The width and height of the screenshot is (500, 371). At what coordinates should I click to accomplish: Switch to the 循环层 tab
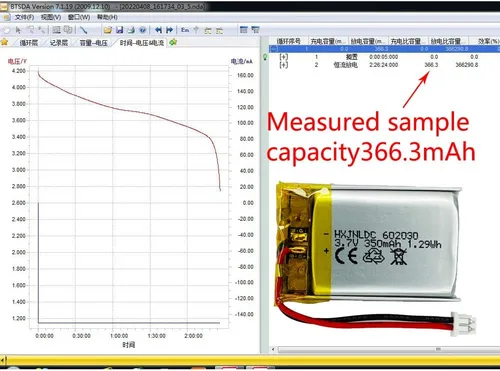tap(29, 43)
